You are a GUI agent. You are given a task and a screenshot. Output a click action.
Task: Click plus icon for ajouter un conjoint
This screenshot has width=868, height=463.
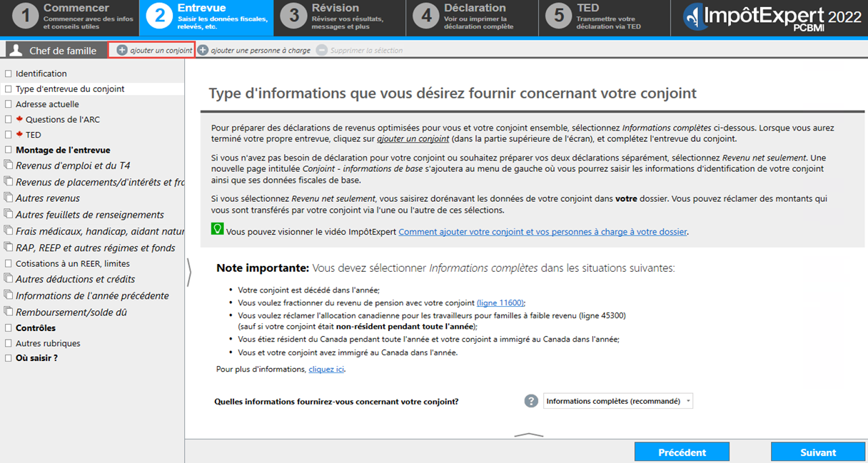[x=122, y=51]
